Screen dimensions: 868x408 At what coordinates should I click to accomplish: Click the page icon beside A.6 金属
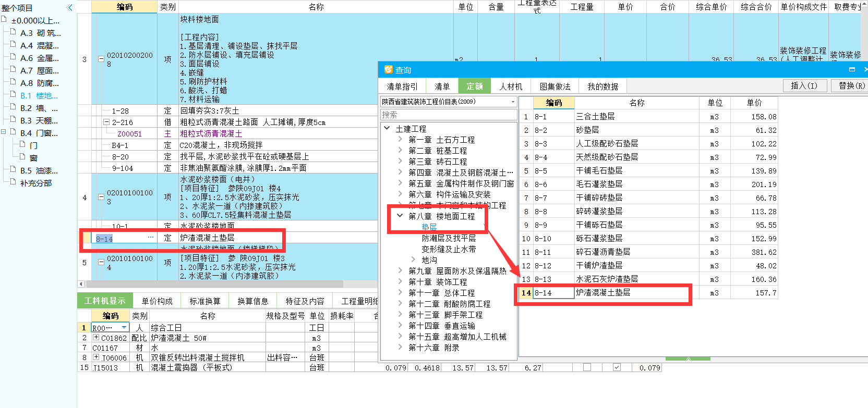pyautogui.click(x=13, y=57)
